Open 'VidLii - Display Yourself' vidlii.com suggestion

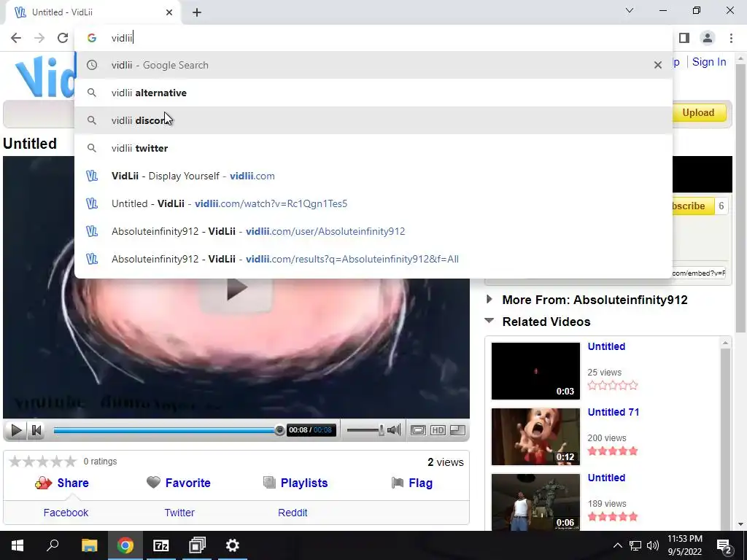click(x=373, y=176)
